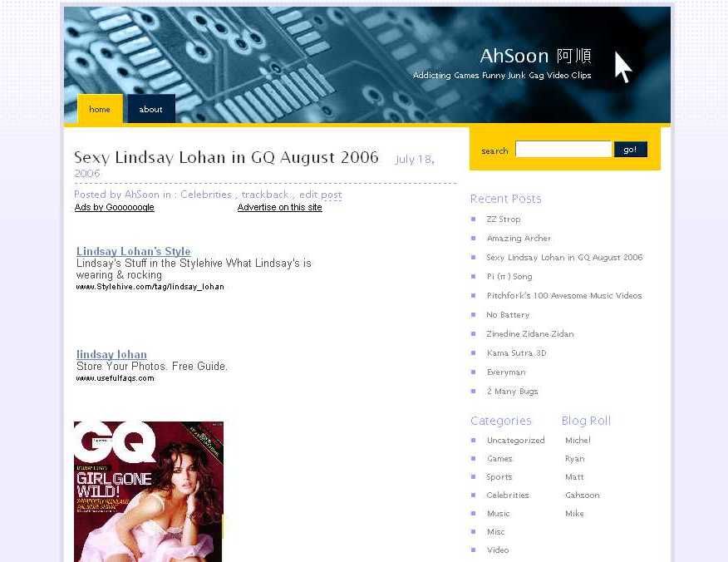Visit Matt's blog in Blog Roll
728x562 pixels.
574,476
